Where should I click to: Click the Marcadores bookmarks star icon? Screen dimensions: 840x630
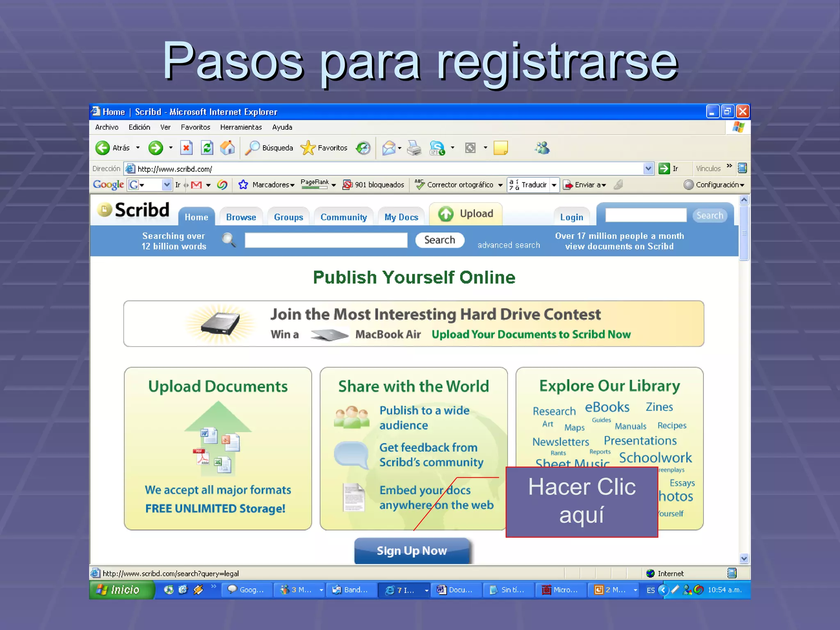(243, 185)
